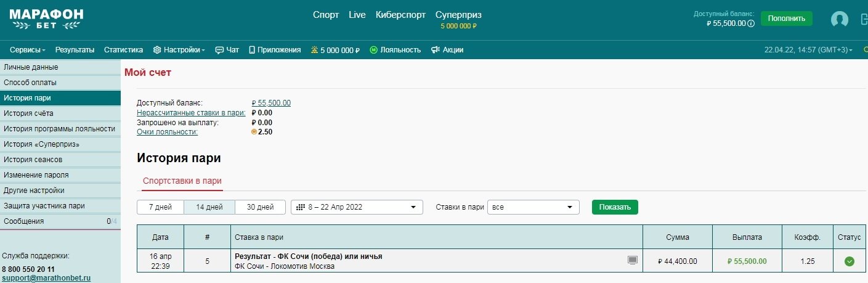The image size is (868, 283).
Task: Click the balance info icon
Action: (x=751, y=23)
